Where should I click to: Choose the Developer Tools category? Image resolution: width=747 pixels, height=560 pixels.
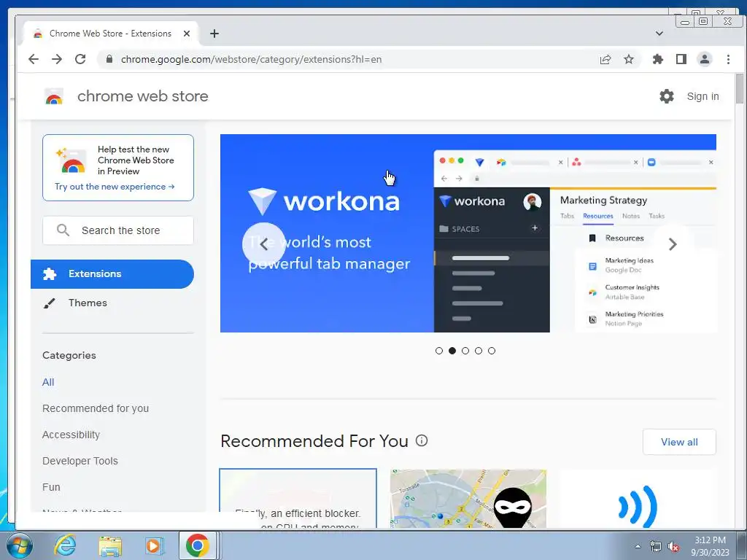(x=80, y=461)
